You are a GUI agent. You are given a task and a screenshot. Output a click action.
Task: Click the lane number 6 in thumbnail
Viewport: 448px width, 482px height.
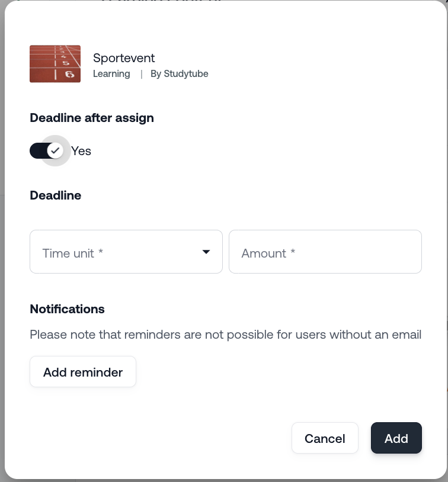click(69, 74)
